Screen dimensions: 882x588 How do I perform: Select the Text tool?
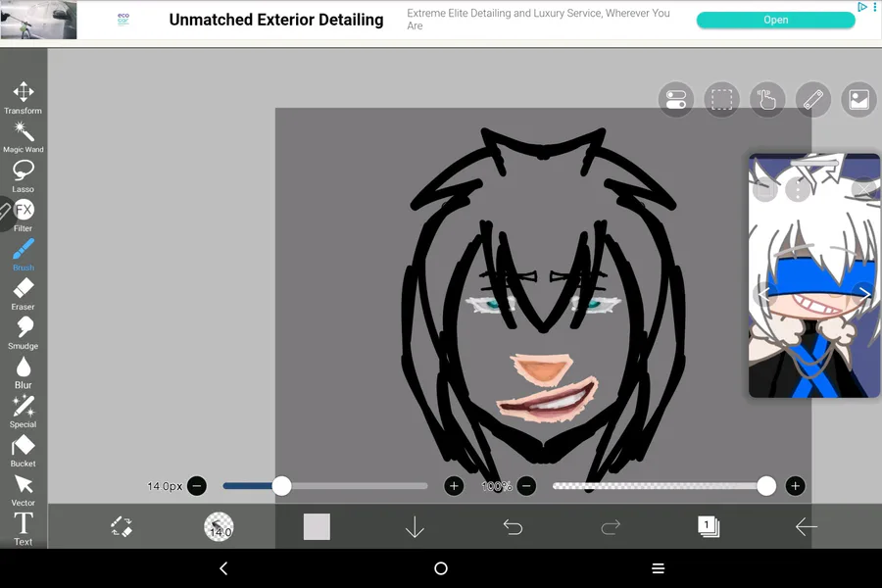(x=24, y=529)
